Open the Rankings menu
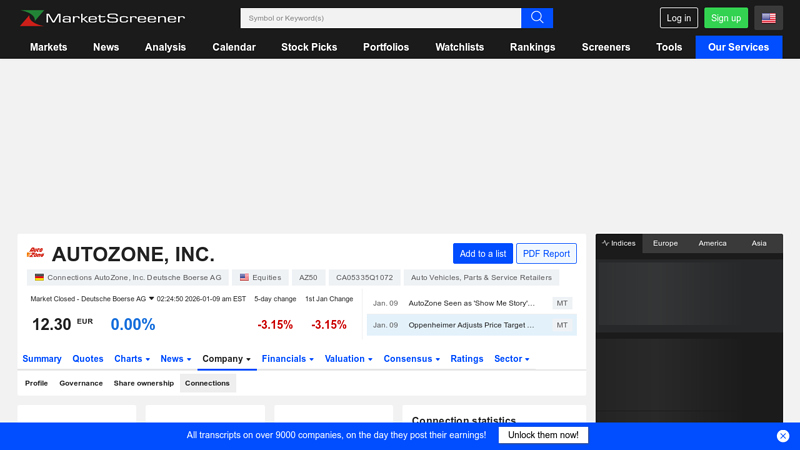 [x=532, y=47]
